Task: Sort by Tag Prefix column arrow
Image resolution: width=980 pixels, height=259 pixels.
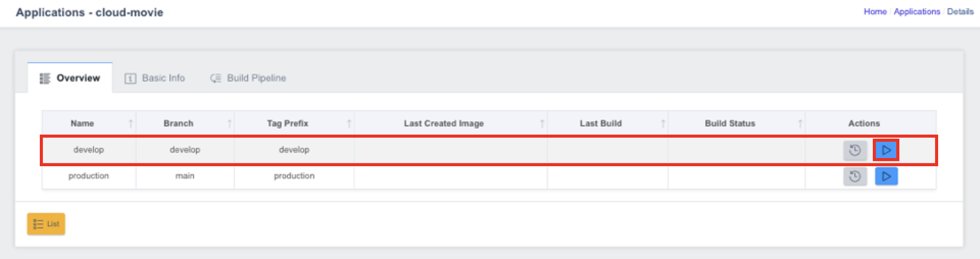Action: click(349, 123)
